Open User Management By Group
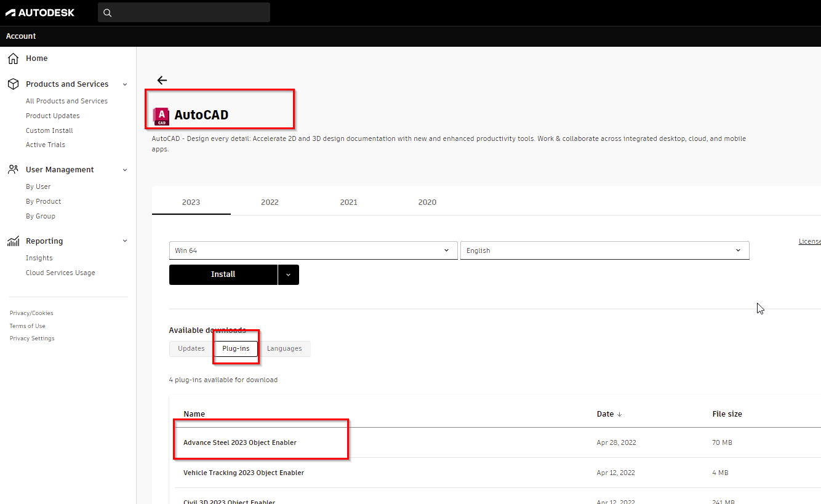 tap(41, 216)
